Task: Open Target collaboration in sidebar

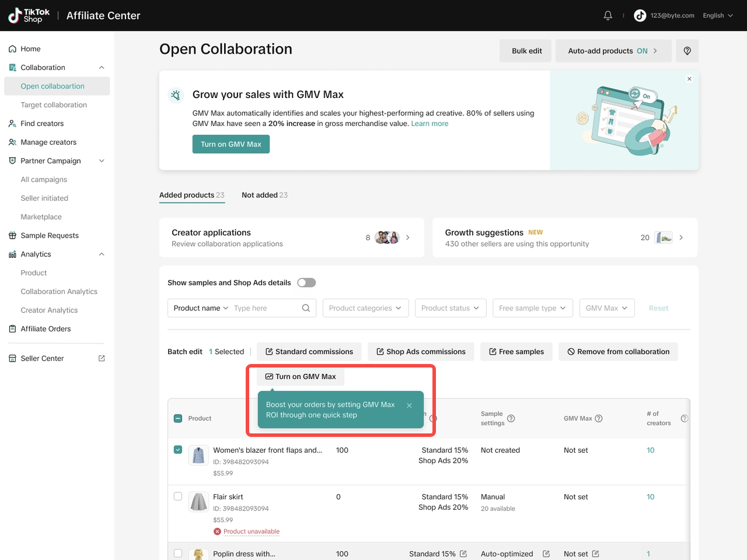Action: 54,105
